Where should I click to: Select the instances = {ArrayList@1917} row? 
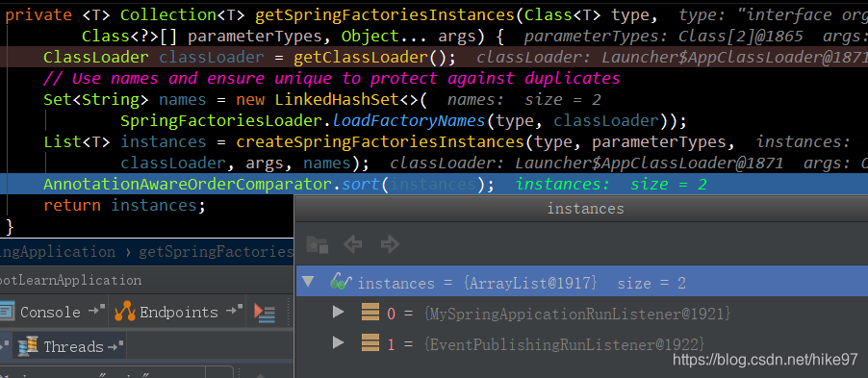(582, 283)
